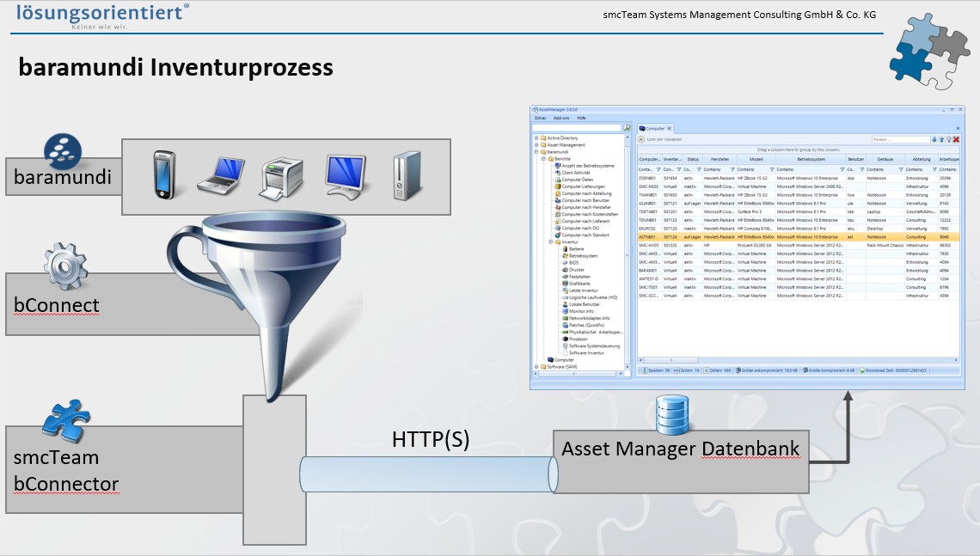Viewport: 980px width, 556px height.
Task: Click the tree search icon in AssetManager
Action: tap(627, 127)
